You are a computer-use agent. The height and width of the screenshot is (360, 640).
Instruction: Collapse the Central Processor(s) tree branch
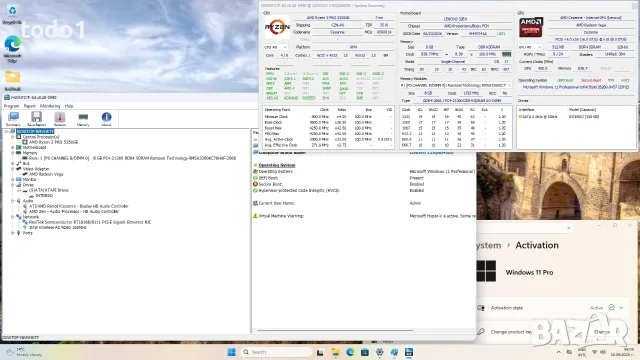point(13,137)
